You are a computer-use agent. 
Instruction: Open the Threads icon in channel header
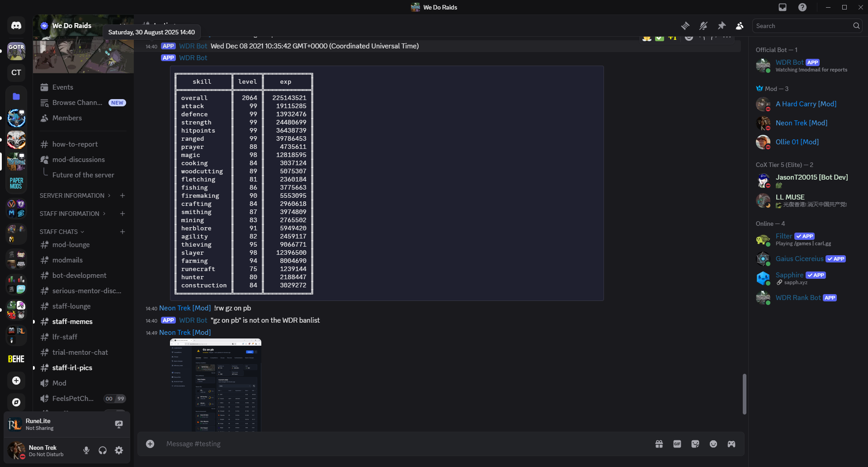point(685,26)
